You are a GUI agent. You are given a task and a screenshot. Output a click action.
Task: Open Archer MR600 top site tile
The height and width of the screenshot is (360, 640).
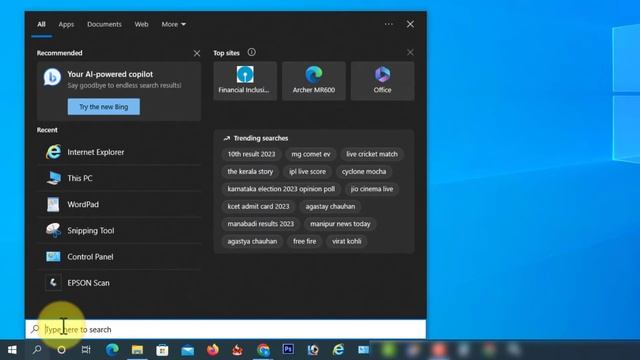[313, 81]
